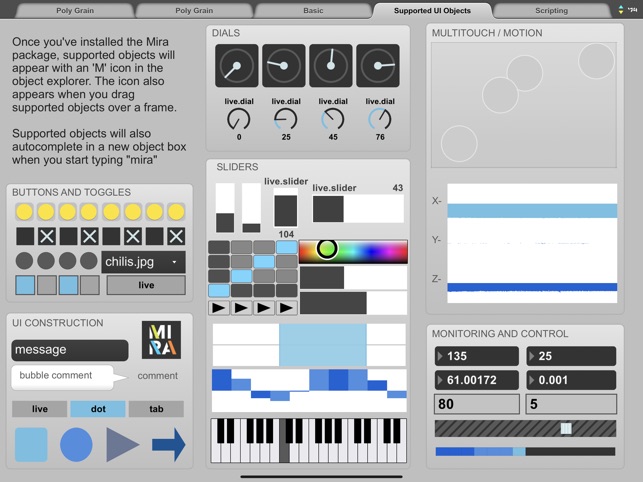This screenshot has height=482, width=643.
Task: Click the first play triangle button
Action: (x=219, y=308)
